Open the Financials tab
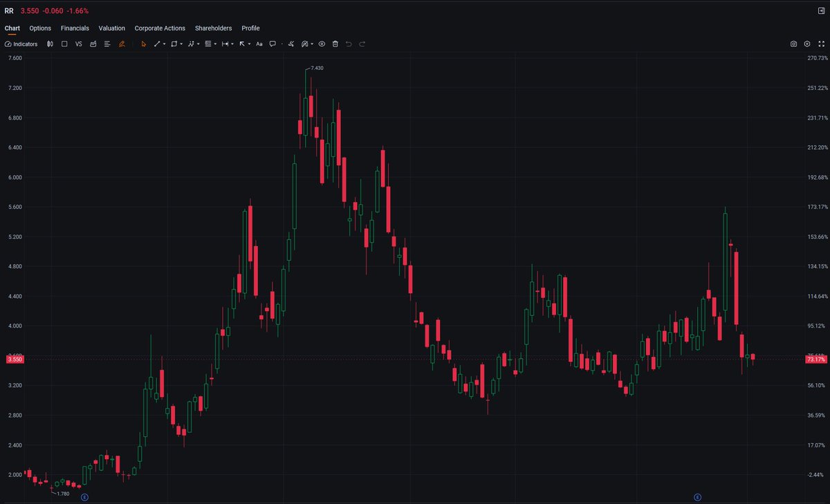Viewport: 830px width, 504px height. [75, 28]
